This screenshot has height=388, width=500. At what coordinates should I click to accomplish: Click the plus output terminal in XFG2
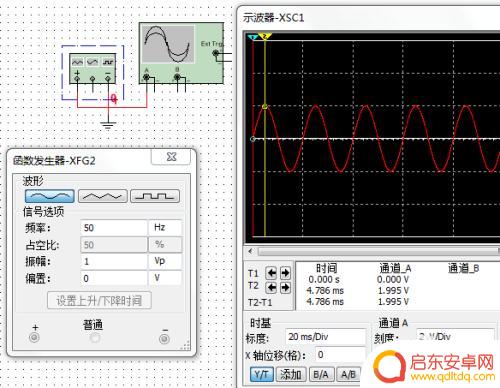(x=34, y=338)
